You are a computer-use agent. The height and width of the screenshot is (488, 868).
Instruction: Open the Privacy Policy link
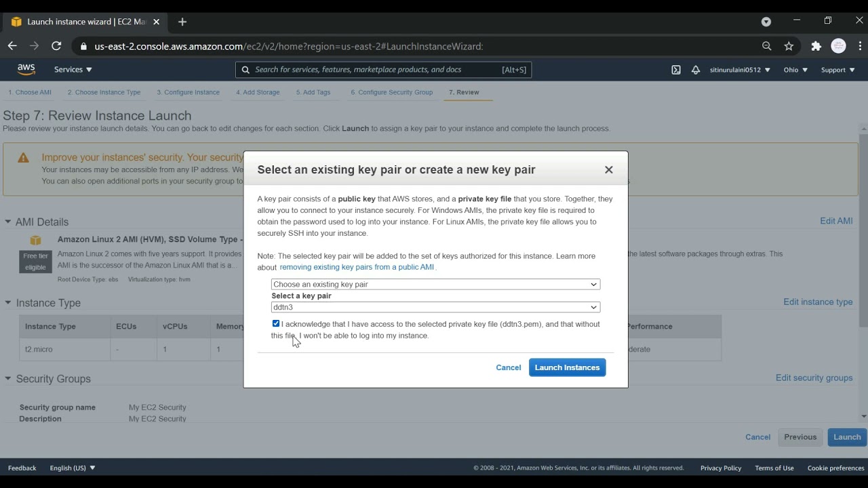point(720,468)
